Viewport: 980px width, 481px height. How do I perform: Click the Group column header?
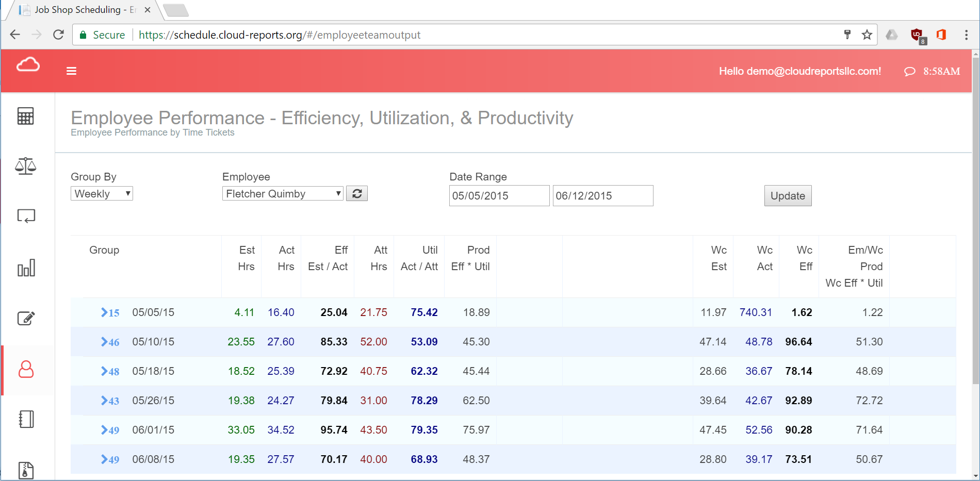point(104,250)
